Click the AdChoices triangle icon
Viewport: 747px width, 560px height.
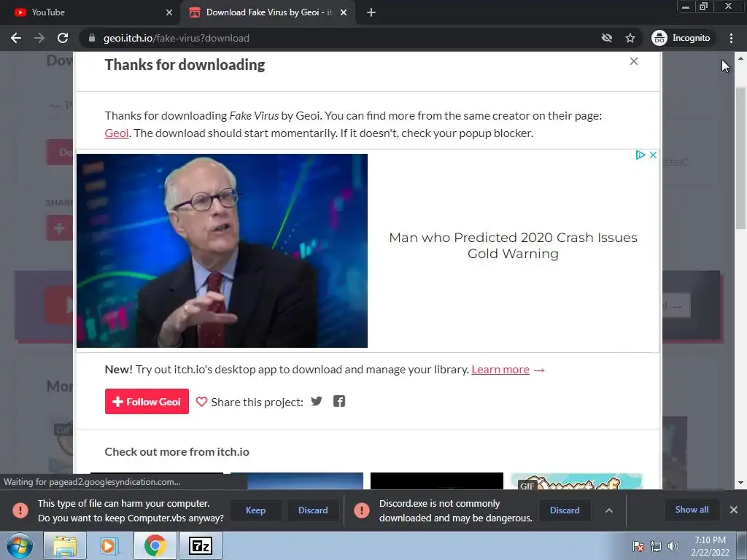pyautogui.click(x=640, y=155)
